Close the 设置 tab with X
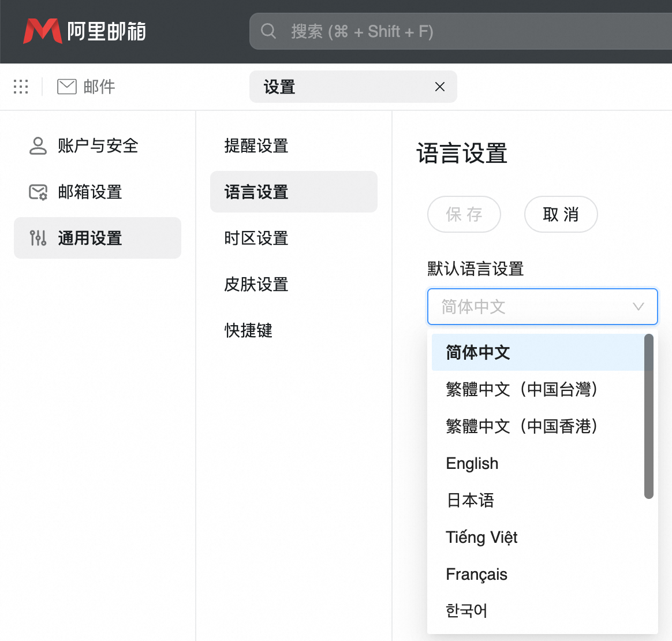This screenshot has height=641, width=672. [440, 87]
